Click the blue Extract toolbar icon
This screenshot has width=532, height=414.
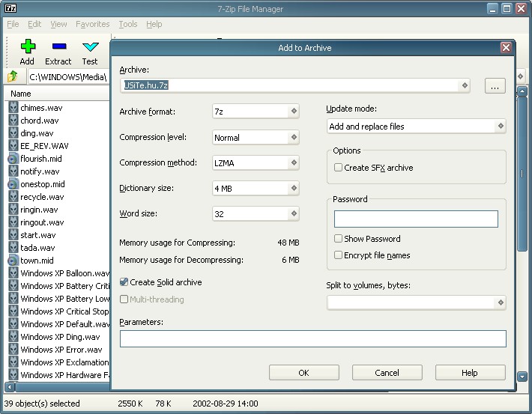pyautogui.click(x=58, y=47)
